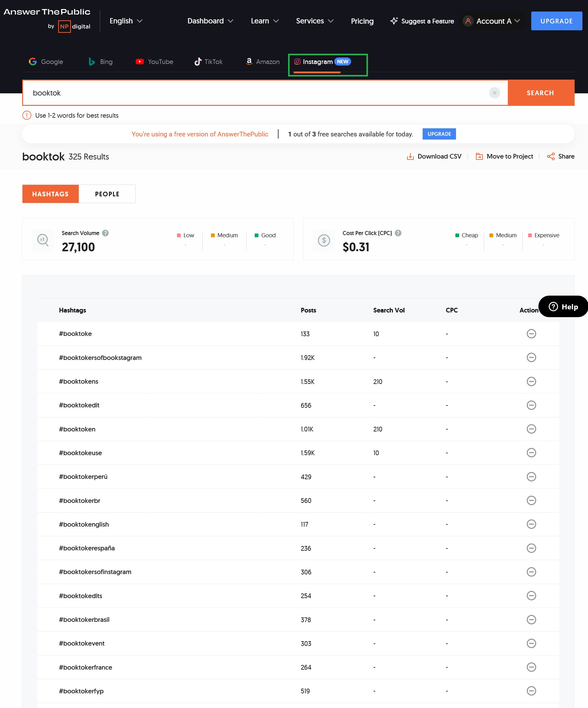
Task: Remove the #booktokerbr hashtag row
Action: click(531, 500)
